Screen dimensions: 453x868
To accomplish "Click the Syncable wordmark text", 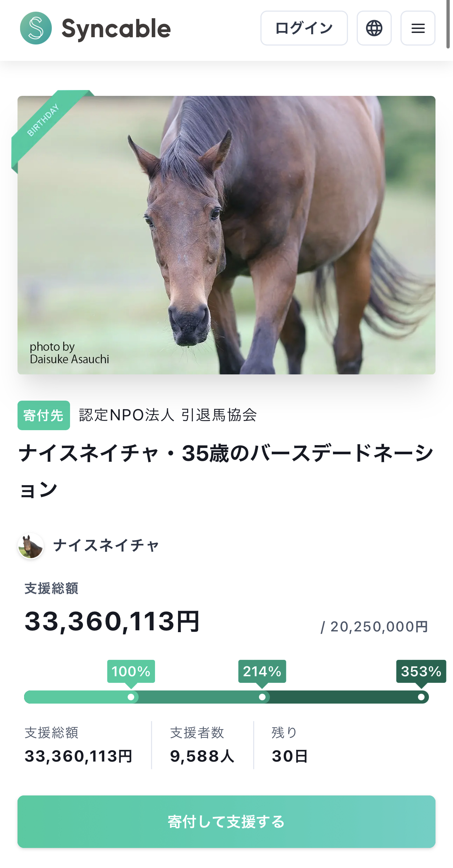I will pyautogui.click(x=116, y=29).
